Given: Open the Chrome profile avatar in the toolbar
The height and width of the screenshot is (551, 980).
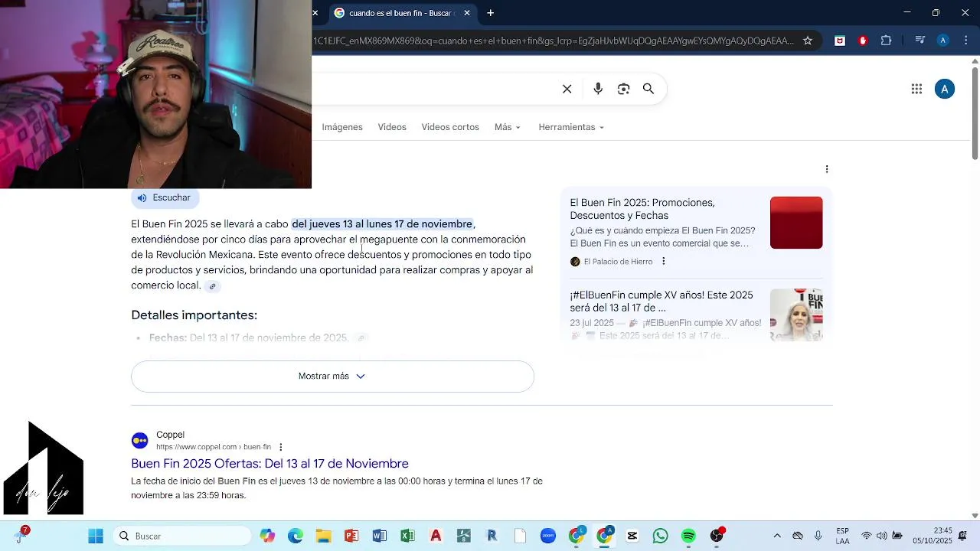Looking at the screenshot, I should click(x=943, y=41).
